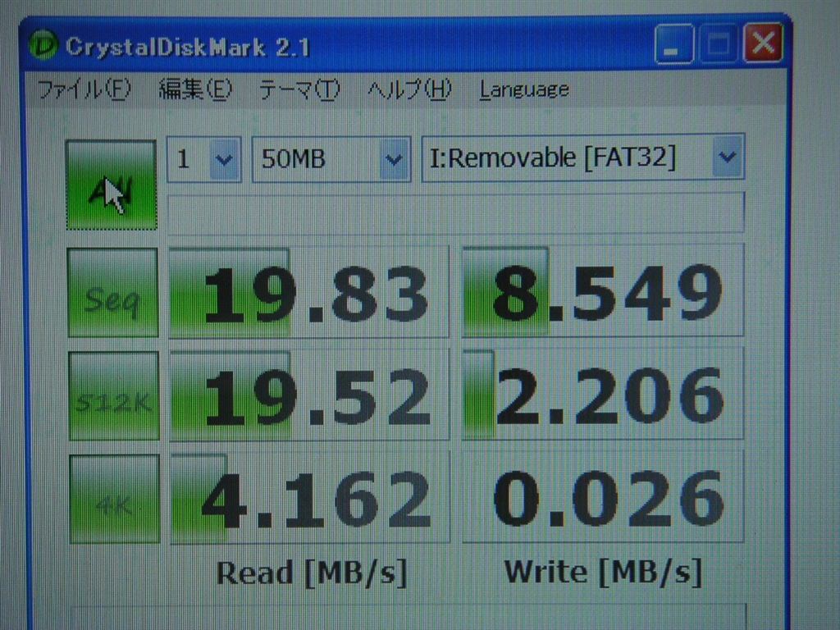Click the comment field at window bottom
The width and height of the screenshot is (840, 630).
pyautogui.click(x=409, y=617)
